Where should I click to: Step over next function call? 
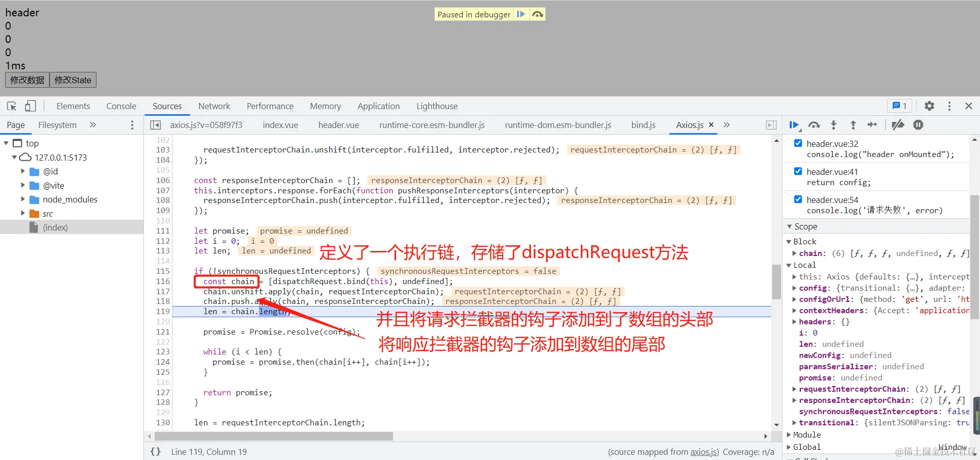[814, 125]
